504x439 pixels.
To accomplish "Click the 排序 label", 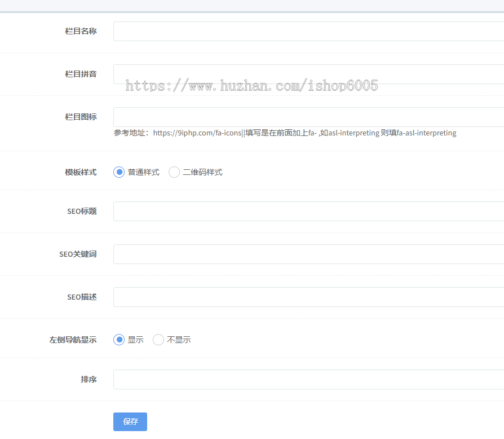I will [89, 380].
